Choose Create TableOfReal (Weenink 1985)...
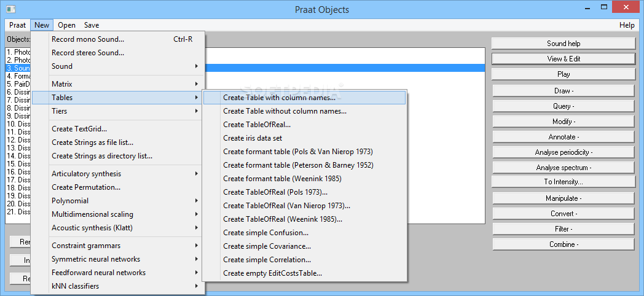This screenshot has height=296, width=644. [304, 220]
